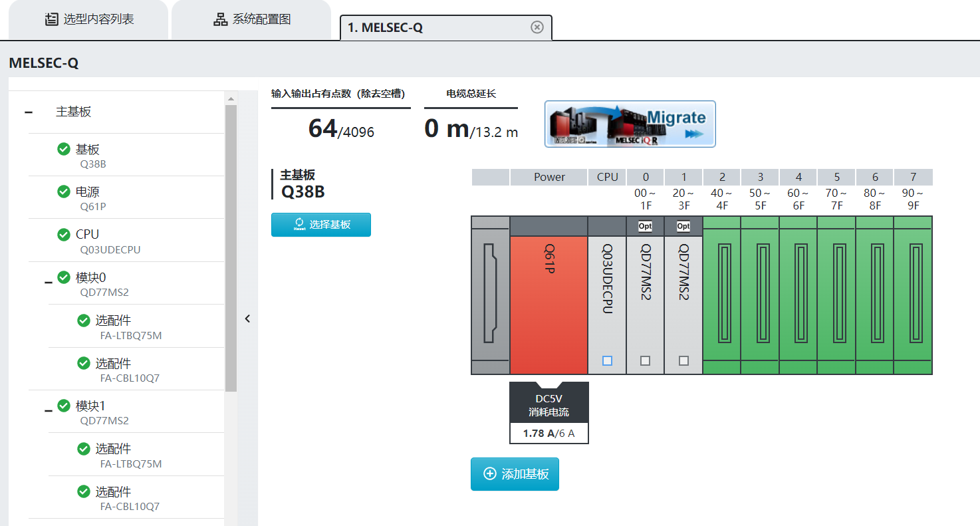Image resolution: width=980 pixels, height=526 pixels.
Task: Click the 添加基板 button
Action: tap(515, 474)
